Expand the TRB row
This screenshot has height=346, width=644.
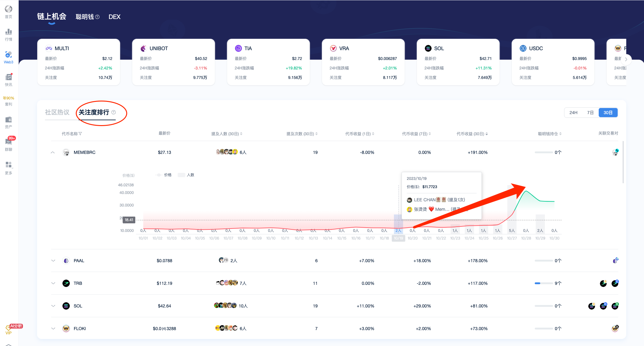[x=53, y=283]
